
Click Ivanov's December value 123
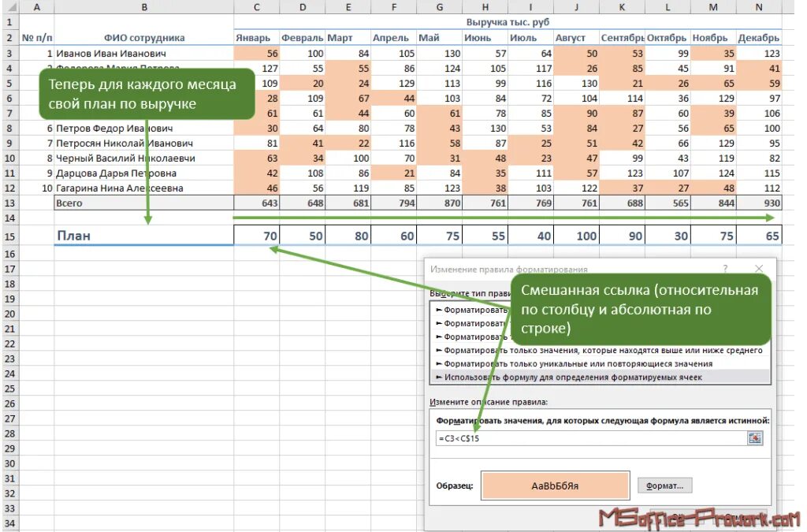pyautogui.click(x=759, y=53)
